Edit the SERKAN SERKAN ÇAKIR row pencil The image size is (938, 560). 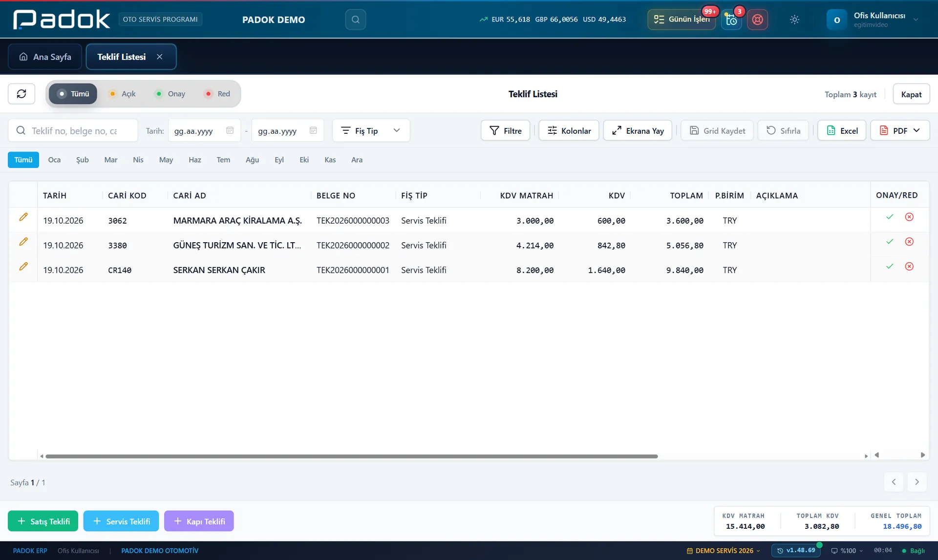[23, 267]
